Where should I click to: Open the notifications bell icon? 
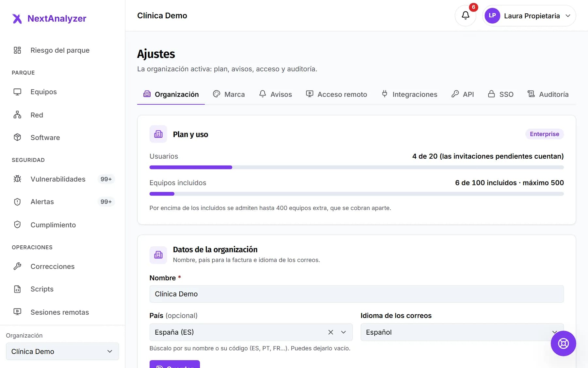coord(465,15)
